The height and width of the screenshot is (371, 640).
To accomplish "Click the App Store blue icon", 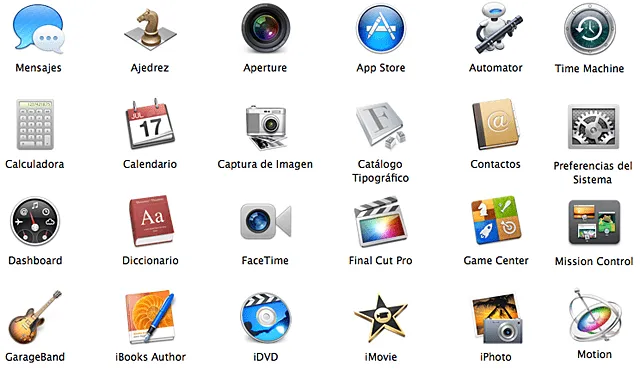I will tap(380, 29).
